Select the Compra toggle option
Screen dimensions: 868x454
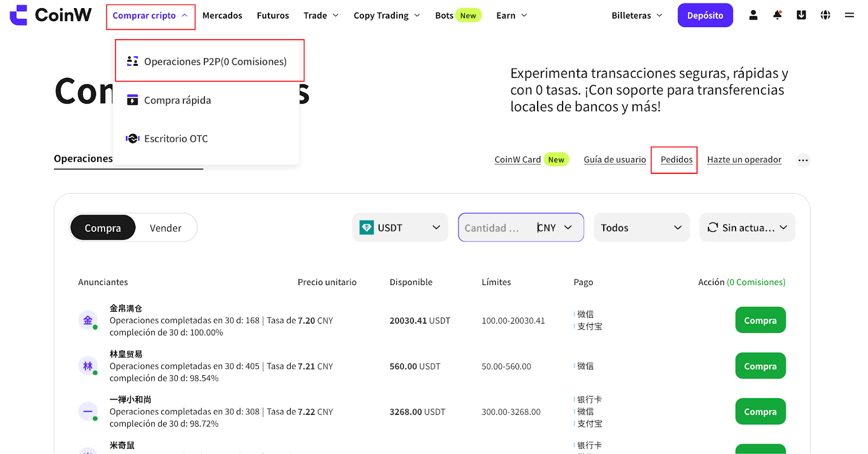click(x=103, y=228)
